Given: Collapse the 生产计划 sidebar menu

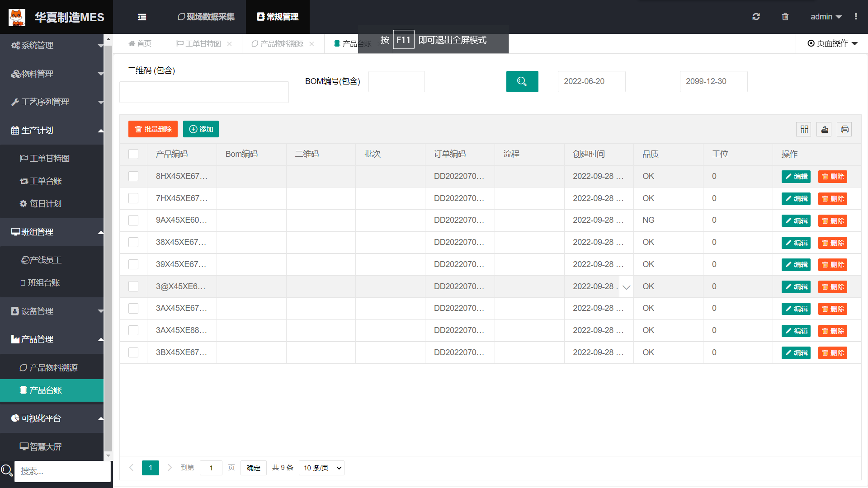Looking at the screenshot, I should click(52, 130).
